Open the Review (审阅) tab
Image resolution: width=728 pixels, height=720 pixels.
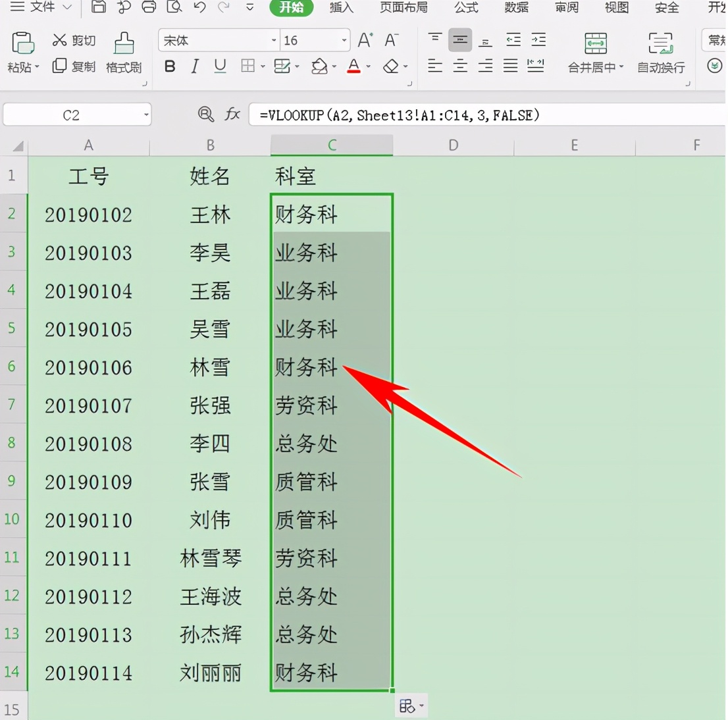pos(567,7)
